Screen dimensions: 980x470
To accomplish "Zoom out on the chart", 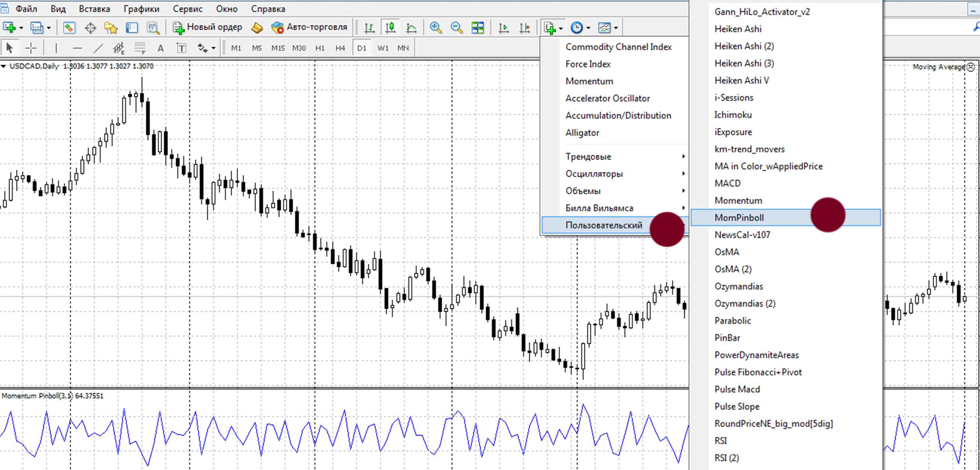I will point(457,27).
